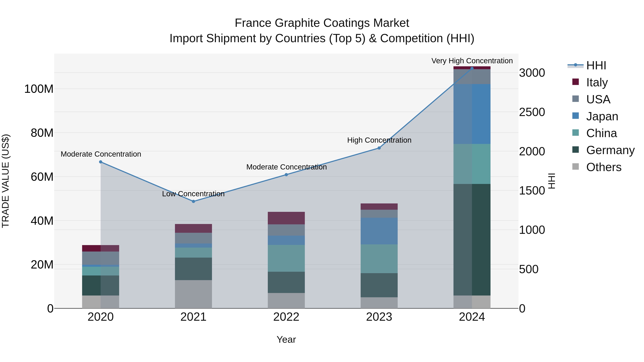This screenshot has width=644, height=362.
Task: Click the Others segment in the 2021 bar
Action: coord(194,294)
